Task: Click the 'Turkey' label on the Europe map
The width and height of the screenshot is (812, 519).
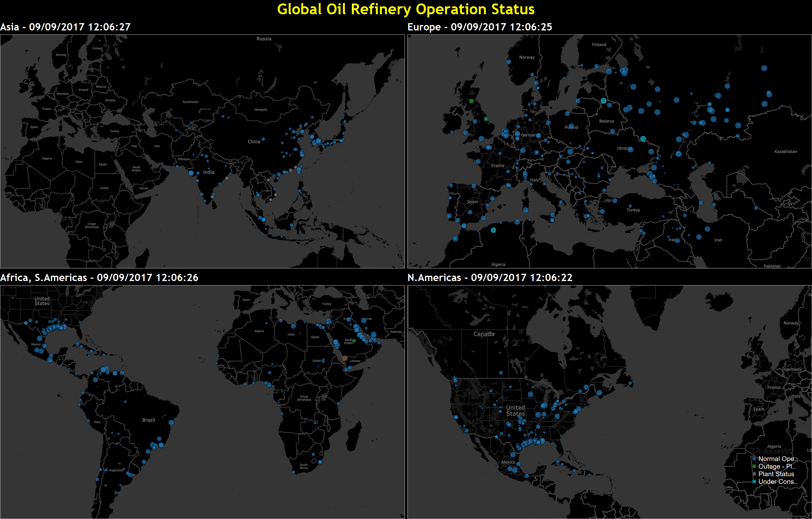Action: click(633, 210)
